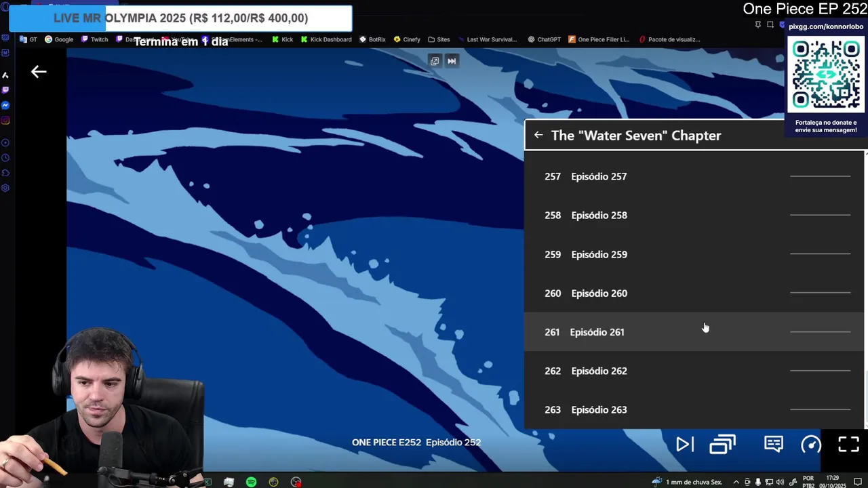The height and width of the screenshot is (488, 868).
Task: Select Episódio 259 row
Action: (x=694, y=254)
